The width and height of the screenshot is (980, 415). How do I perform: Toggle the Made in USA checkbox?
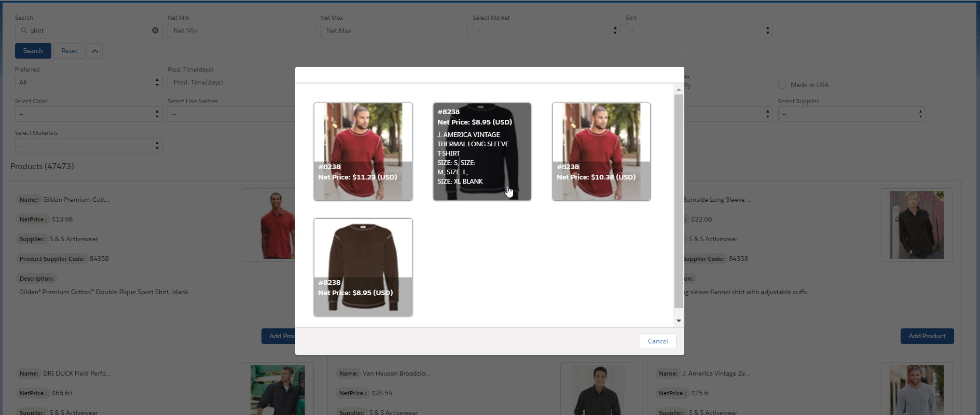point(782,85)
